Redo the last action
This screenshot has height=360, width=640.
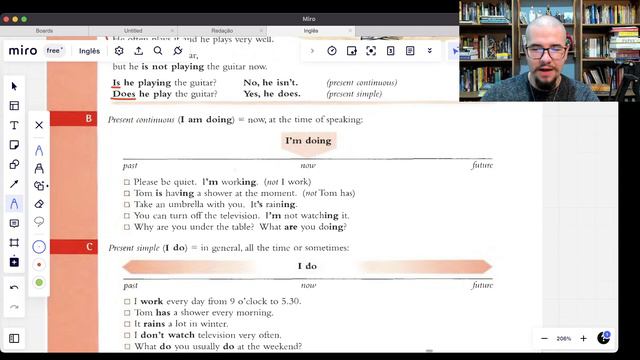point(14,307)
